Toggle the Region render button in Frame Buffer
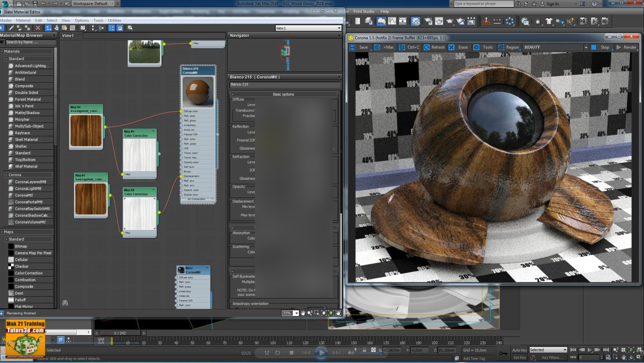 point(509,47)
